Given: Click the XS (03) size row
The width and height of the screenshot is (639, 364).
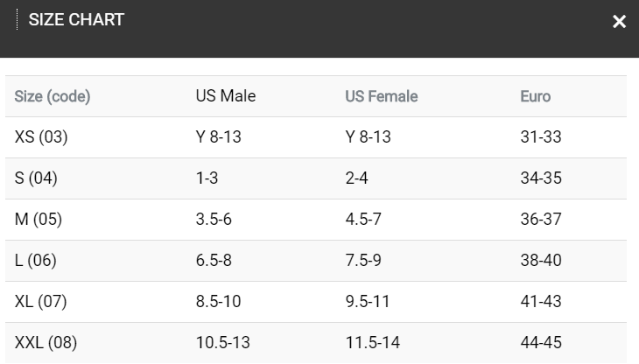Looking at the screenshot, I should tap(41, 137).
